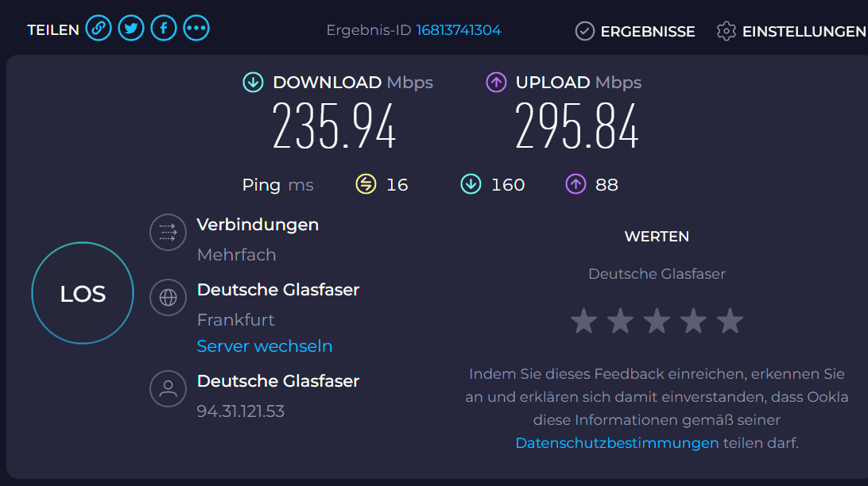
Task: Copy the result link via chain icon
Action: pyautogui.click(x=99, y=29)
